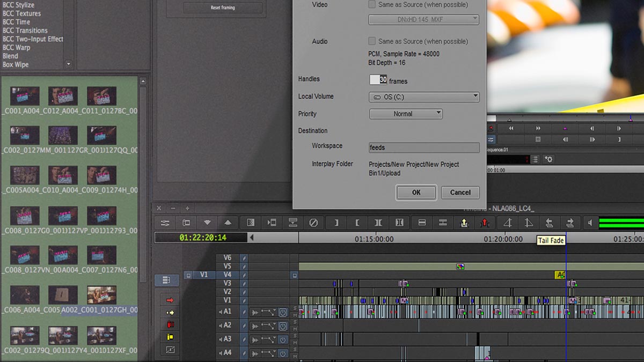Click the red Extract button in timeline toolbar
Viewport: 644px width, 362px height.
[x=485, y=223]
